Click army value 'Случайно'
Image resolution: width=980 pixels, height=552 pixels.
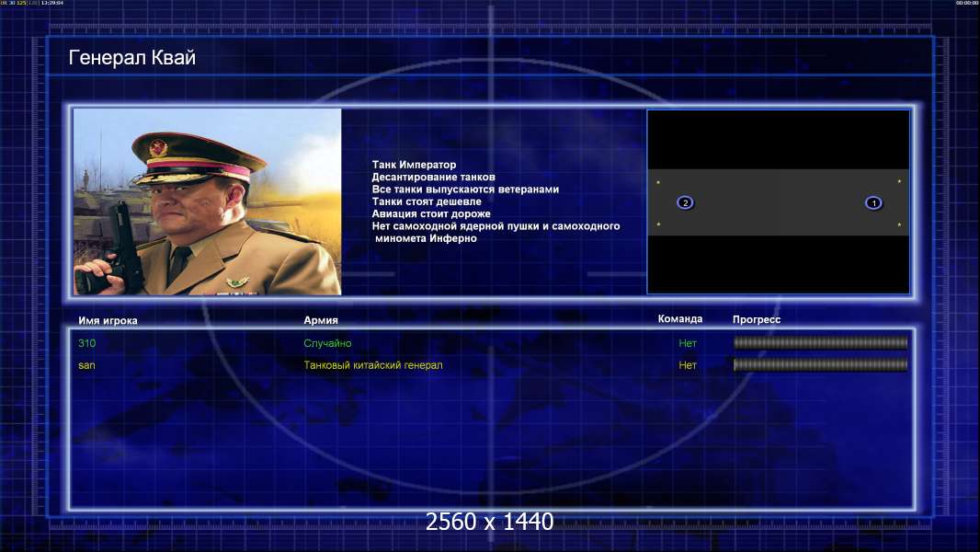tap(327, 342)
